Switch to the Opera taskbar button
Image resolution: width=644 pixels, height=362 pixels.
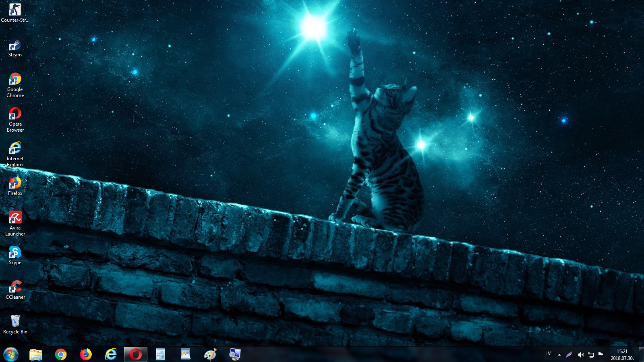(136, 354)
